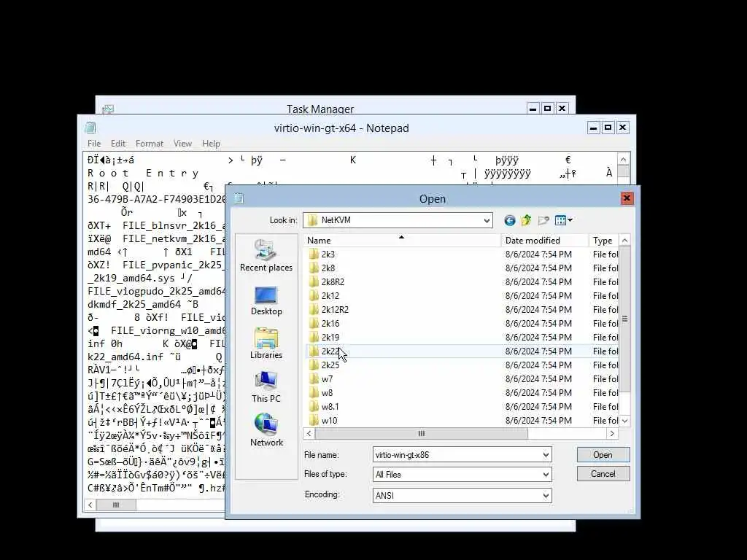
Task: Select This PC in the places sidebar
Action: pos(266,387)
